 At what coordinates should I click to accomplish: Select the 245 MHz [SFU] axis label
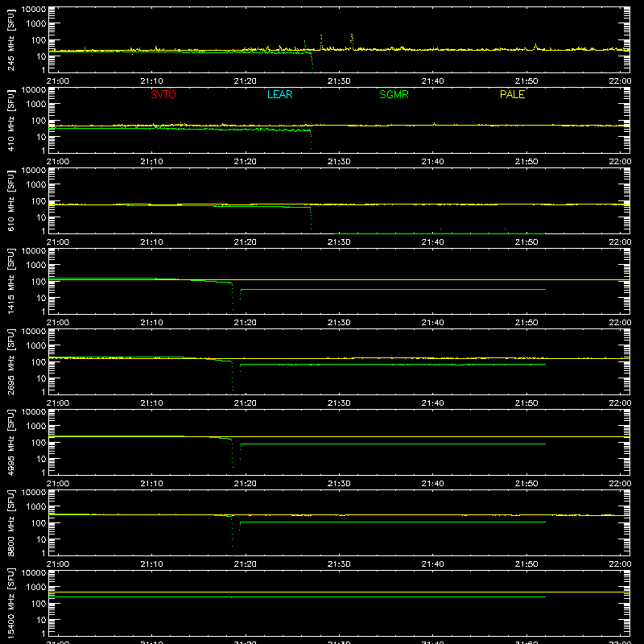pyautogui.click(x=10, y=39)
